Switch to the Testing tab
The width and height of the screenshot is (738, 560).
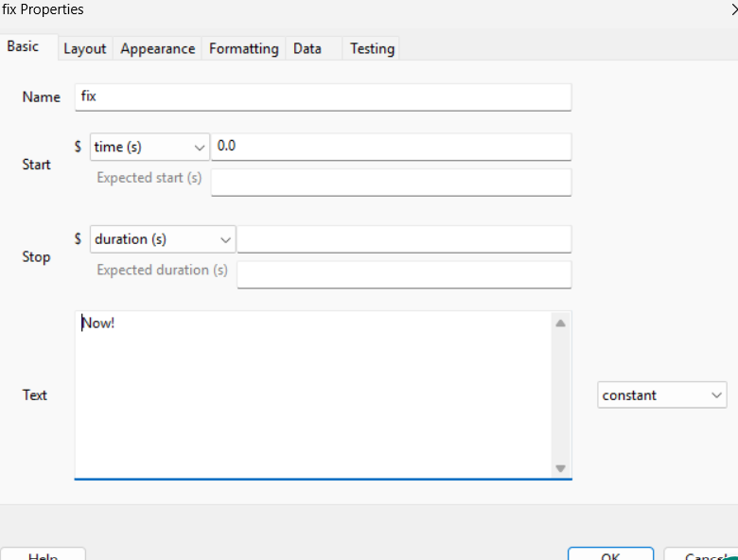pyautogui.click(x=372, y=48)
